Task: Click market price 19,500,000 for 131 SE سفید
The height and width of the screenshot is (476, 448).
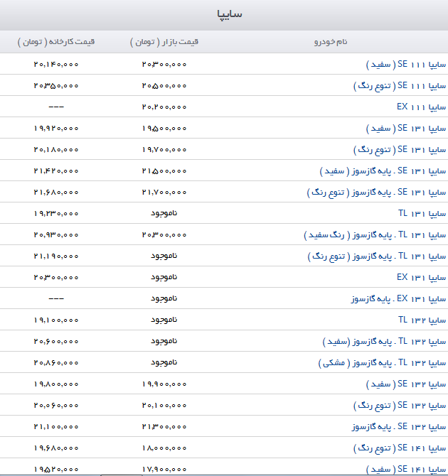Action: point(164,129)
